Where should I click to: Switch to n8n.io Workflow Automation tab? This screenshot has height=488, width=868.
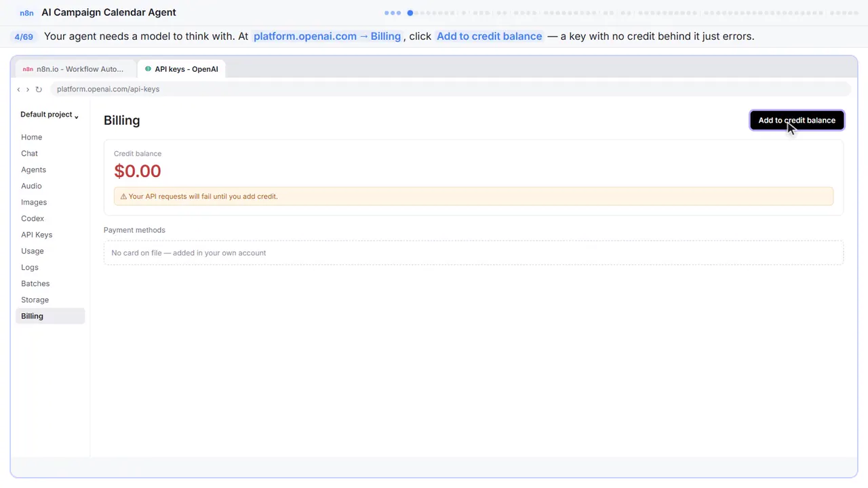(x=73, y=69)
